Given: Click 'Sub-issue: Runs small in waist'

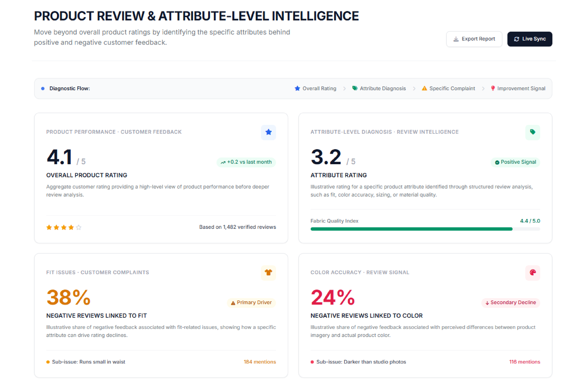Looking at the screenshot, I should 88,362.
